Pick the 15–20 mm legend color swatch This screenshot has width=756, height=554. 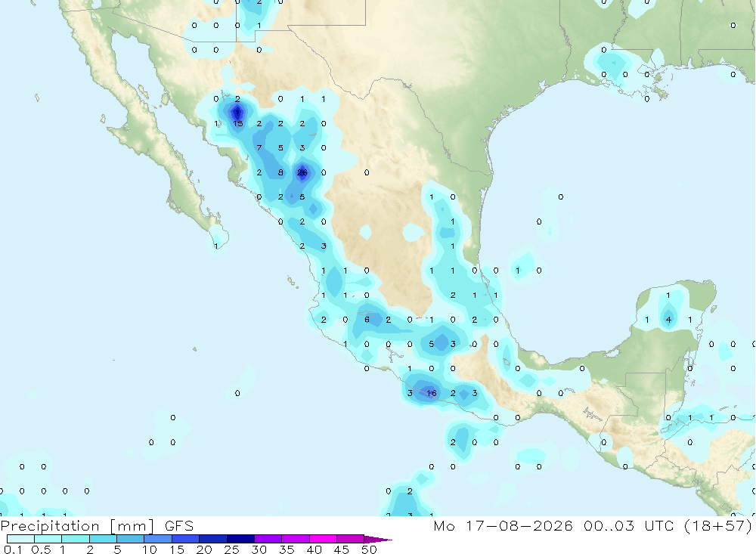click(186, 539)
